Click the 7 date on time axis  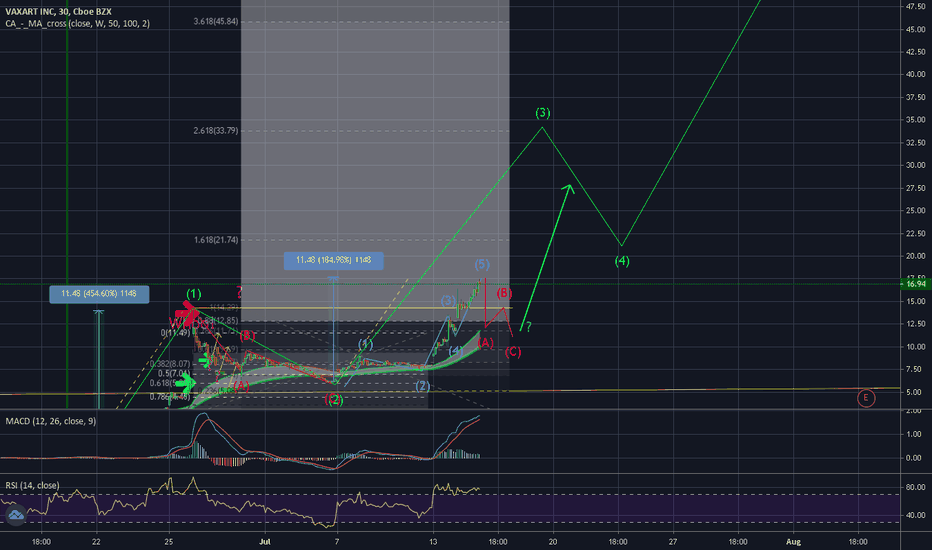point(337,542)
